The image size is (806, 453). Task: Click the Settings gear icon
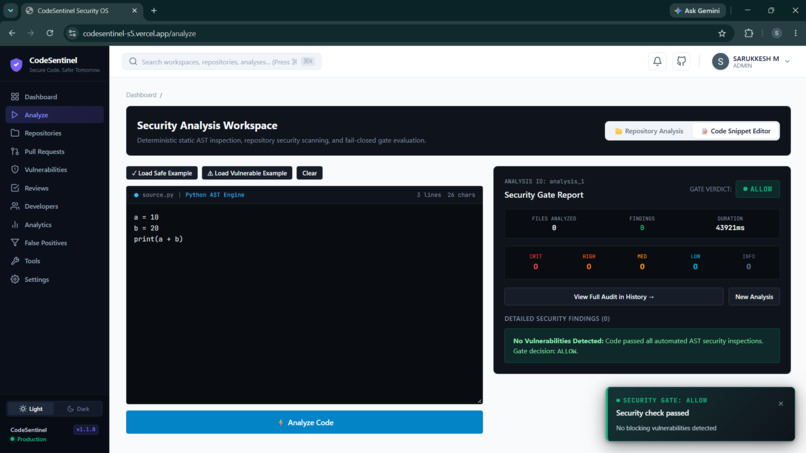click(15, 279)
